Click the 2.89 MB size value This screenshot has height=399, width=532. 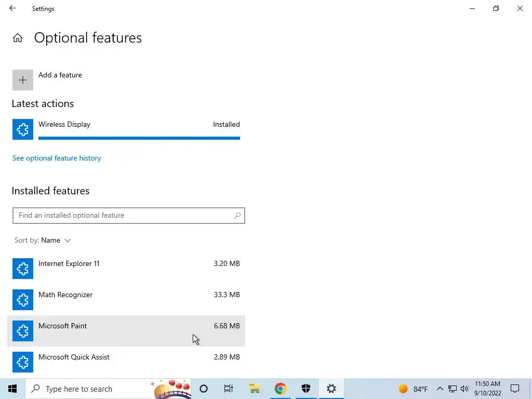227,357
